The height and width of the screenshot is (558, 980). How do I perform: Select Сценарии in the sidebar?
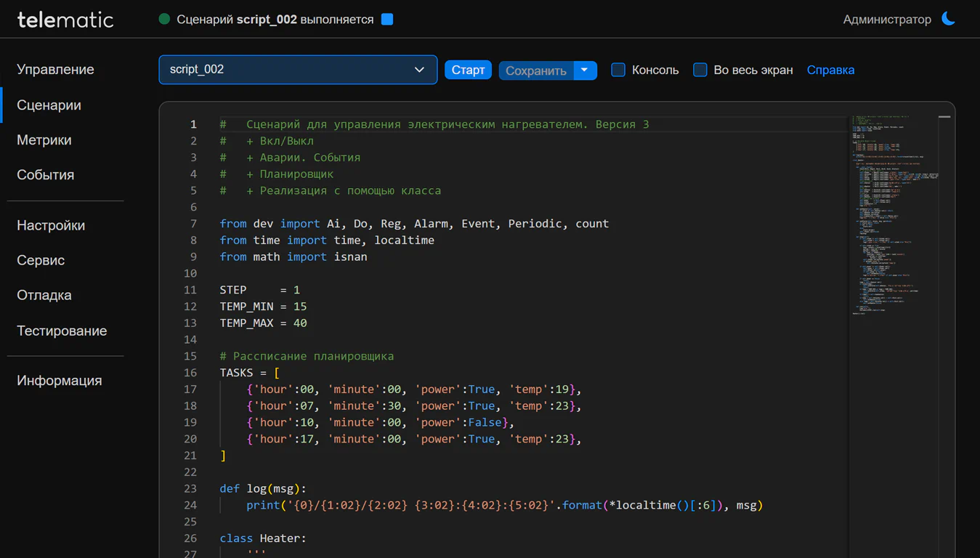49,105
